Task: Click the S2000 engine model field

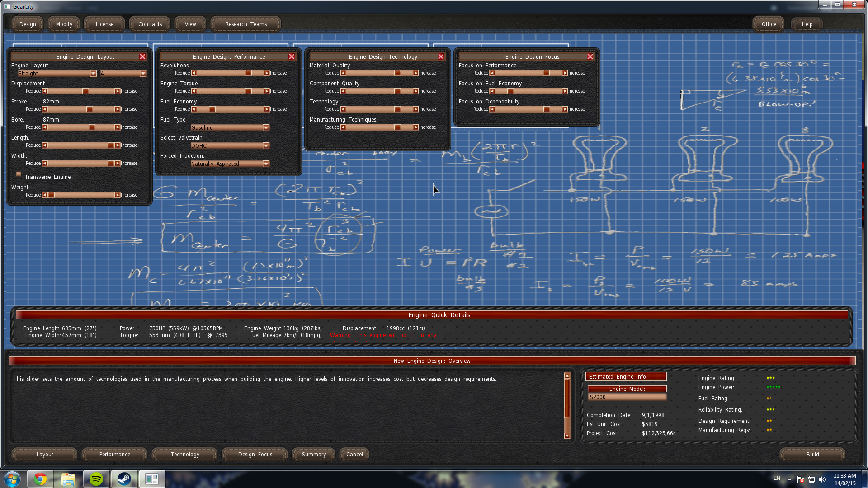Action: coord(627,397)
